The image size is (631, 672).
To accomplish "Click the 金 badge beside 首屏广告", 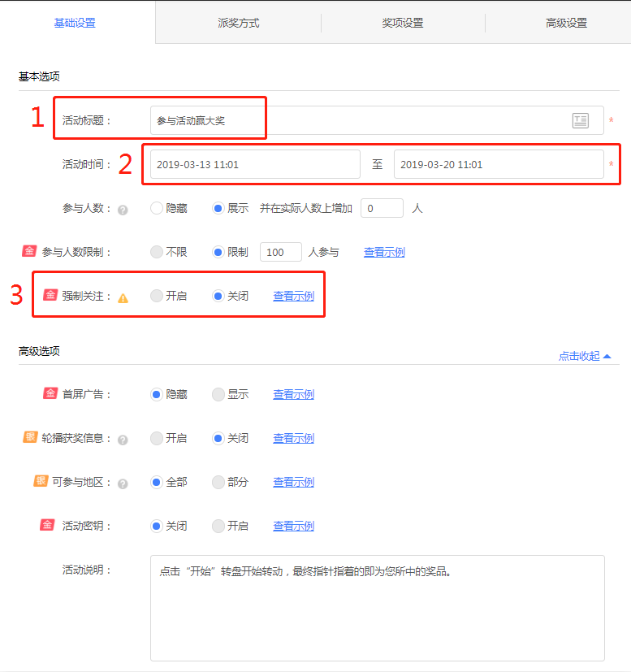I will [x=50, y=393].
